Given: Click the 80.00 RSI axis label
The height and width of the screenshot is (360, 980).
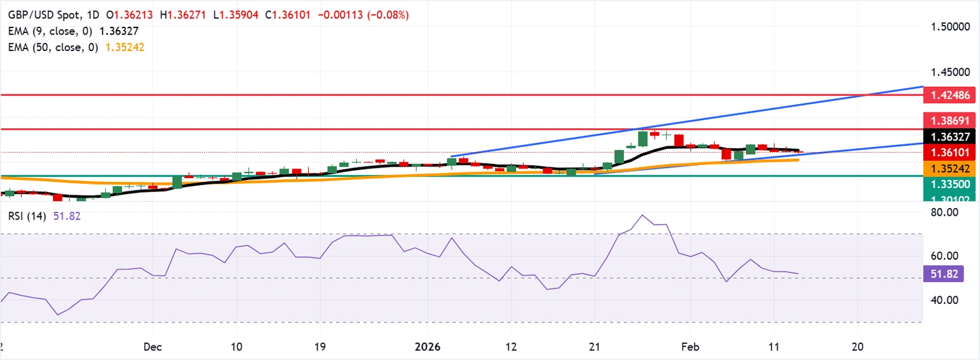Looking at the screenshot, I should [940, 212].
